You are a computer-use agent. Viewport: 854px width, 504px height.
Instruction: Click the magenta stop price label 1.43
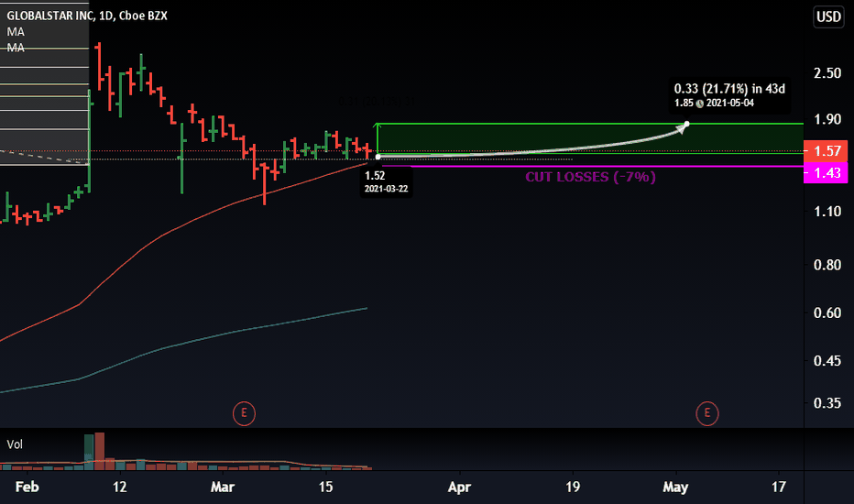(826, 172)
